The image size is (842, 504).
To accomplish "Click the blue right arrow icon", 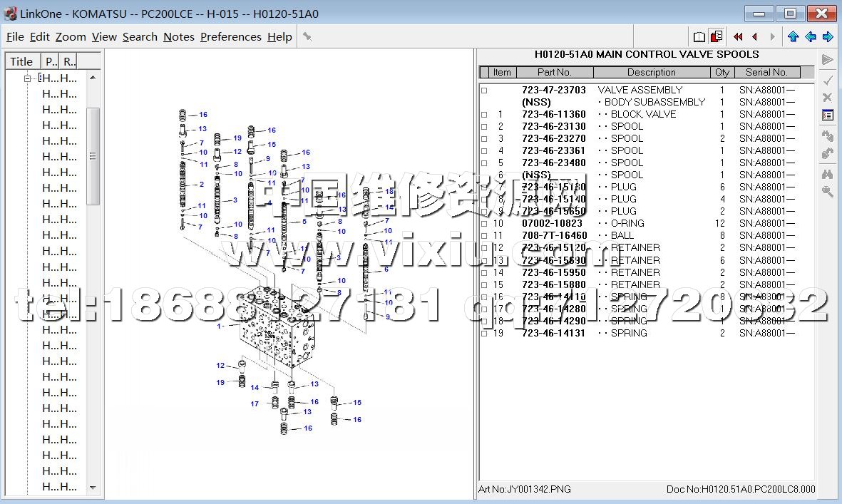I will click(x=828, y=37).
